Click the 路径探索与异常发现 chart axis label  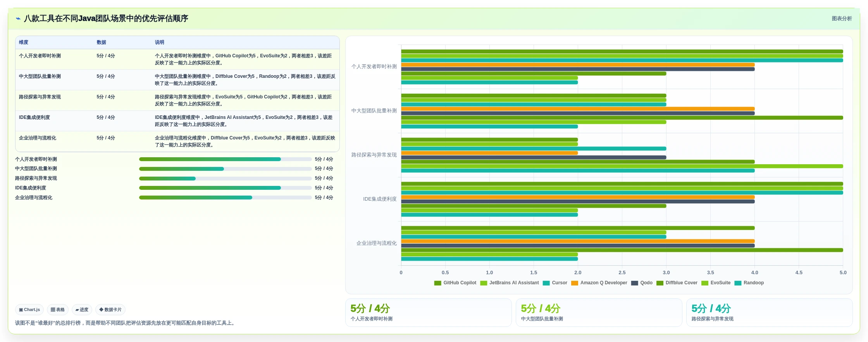coord(374,155)
